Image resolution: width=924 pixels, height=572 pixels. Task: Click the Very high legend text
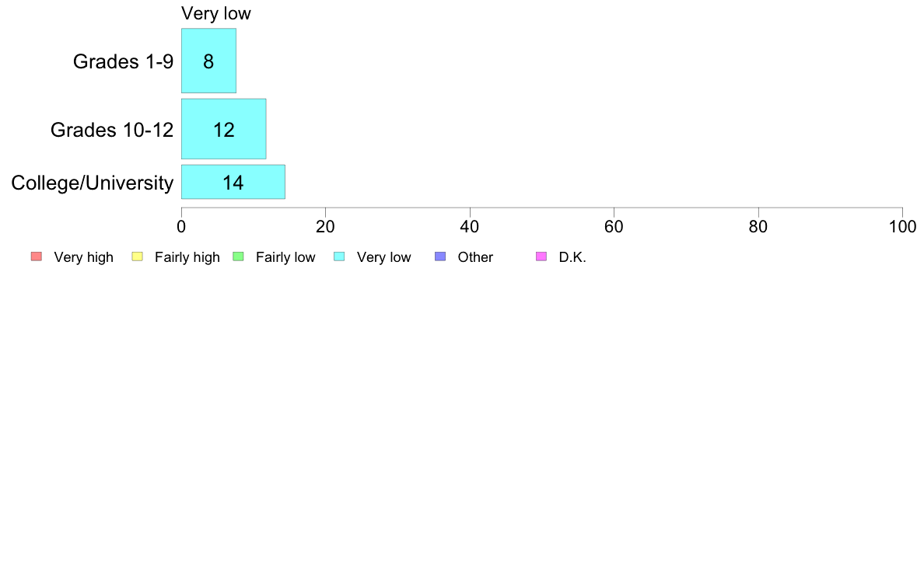(x=84, y=257)
